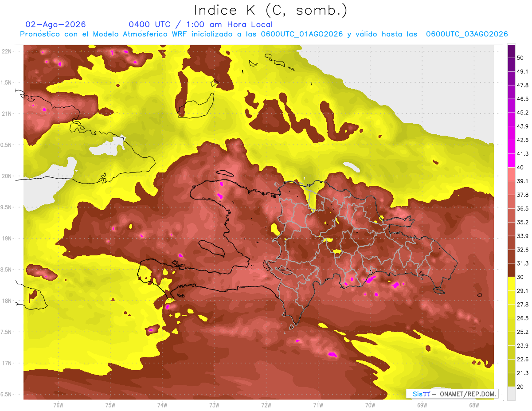The image size is (532, 411).
Task: Click colour scale label "31.3"
Action: (523, 263)
